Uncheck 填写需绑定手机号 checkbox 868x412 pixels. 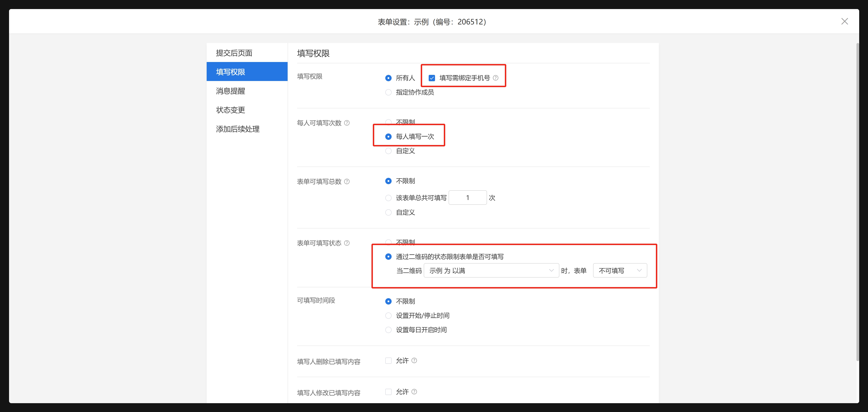(x=432, y=78)
